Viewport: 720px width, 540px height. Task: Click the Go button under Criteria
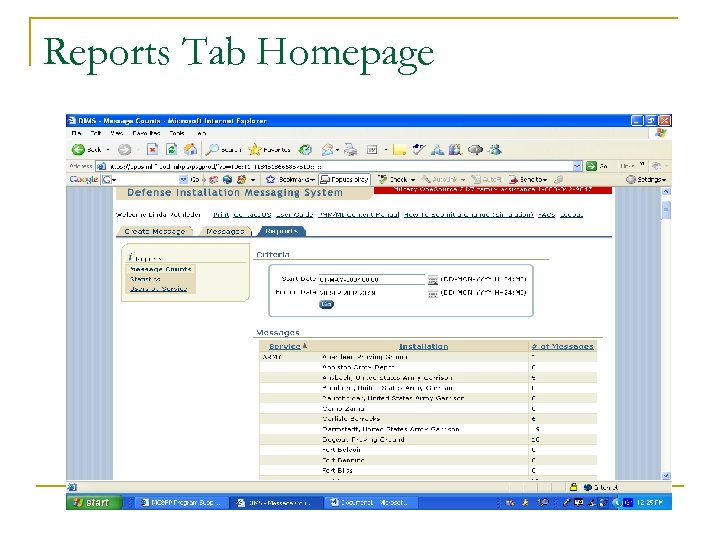[x=326, y=304]
